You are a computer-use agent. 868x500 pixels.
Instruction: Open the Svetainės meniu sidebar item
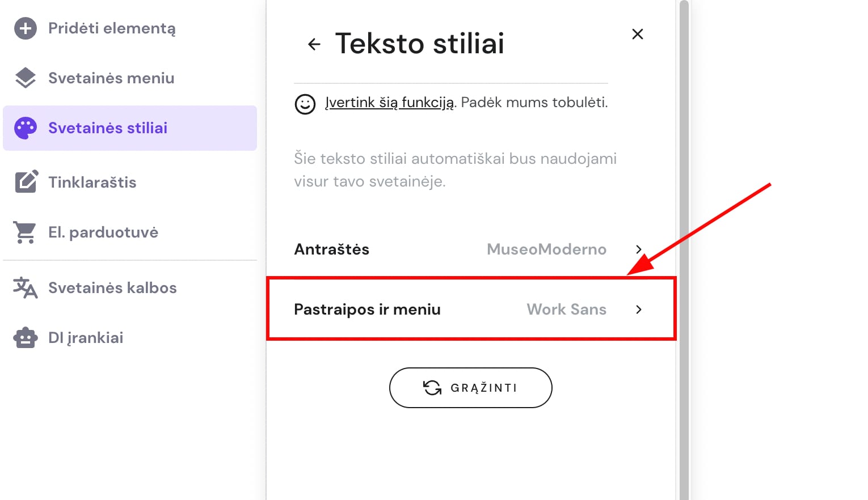[111, 78]
